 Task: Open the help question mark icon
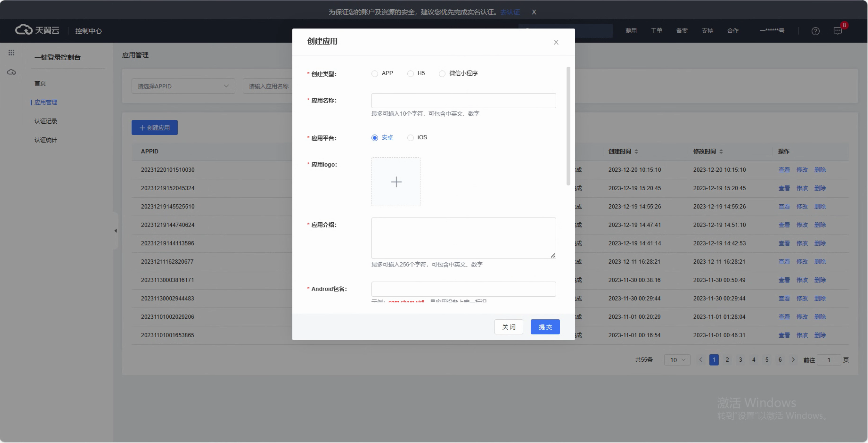pyautogui.click(x=815, y=31)
